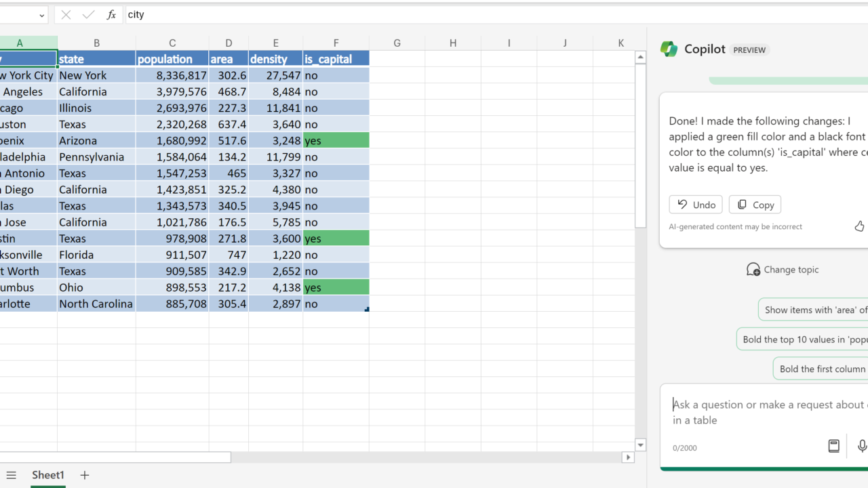Click the vertical scrollbar down arrow
This screenshot has width=868, height=488.
640,445
